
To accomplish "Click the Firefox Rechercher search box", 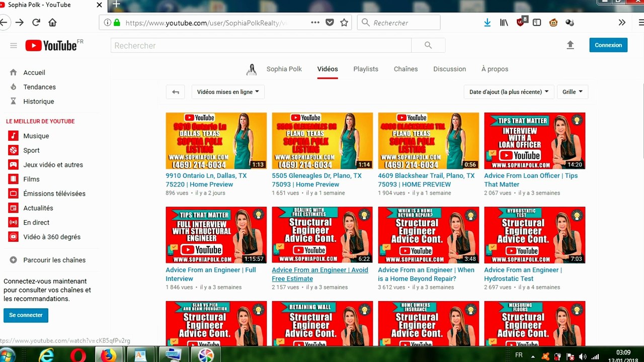I will coord(398,23).
